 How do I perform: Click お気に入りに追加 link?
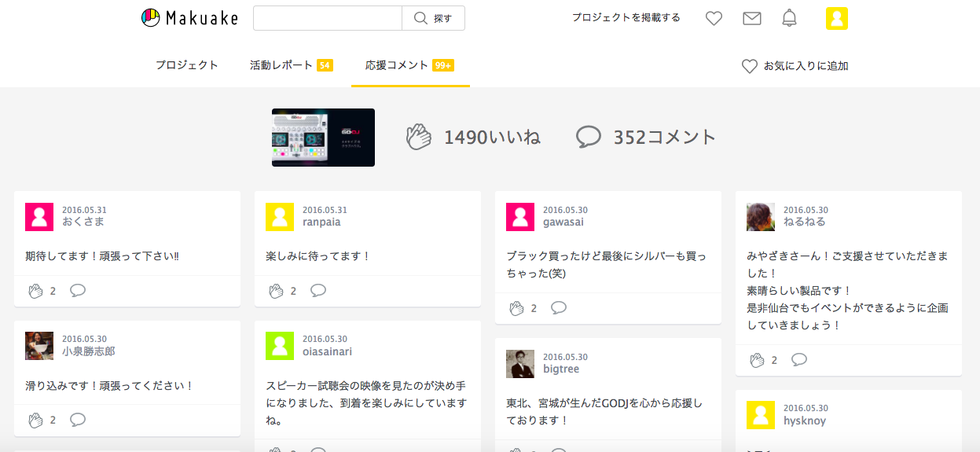point(795,66)
